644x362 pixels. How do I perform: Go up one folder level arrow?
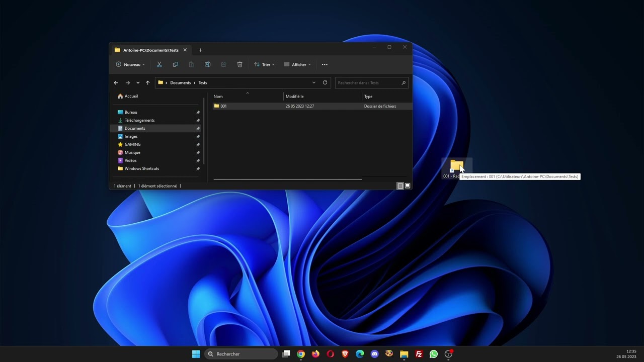(147, 82)
